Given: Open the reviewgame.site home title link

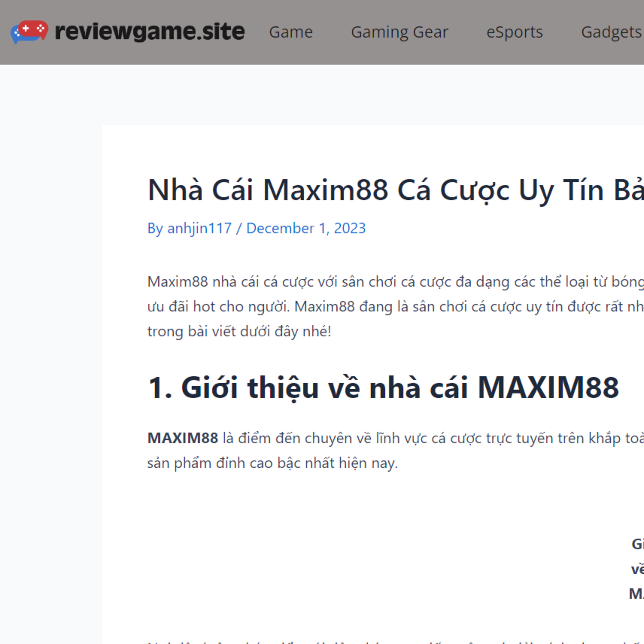Looking at the screenshot, I should pos(150,32).
